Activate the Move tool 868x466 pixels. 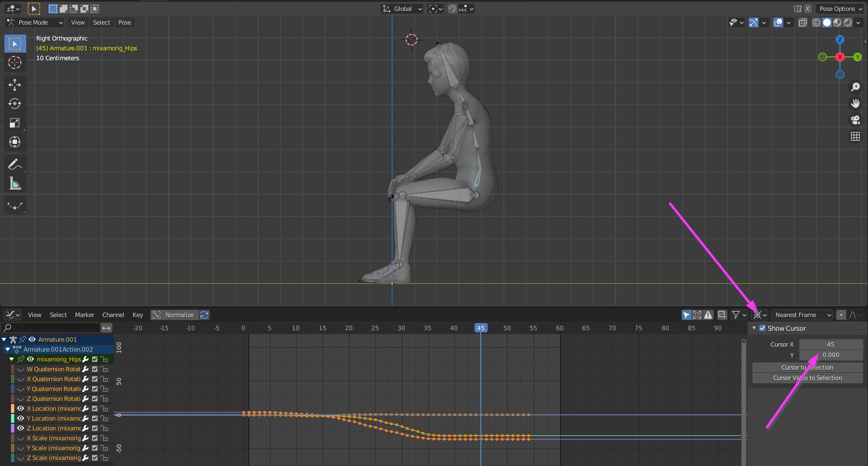15,84
